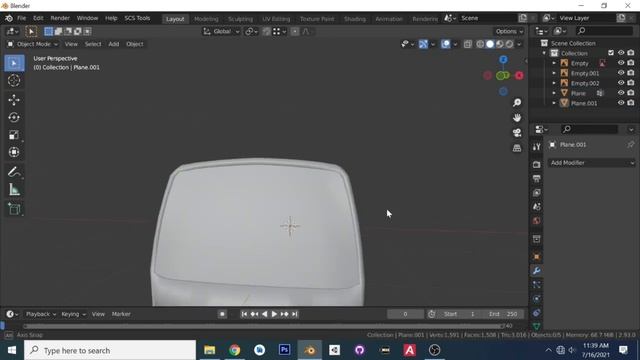Select the Rotate tool
Image resolution: width=640 pixels, height=360 pixels.
pyautogui.click(x=14, y=118)
